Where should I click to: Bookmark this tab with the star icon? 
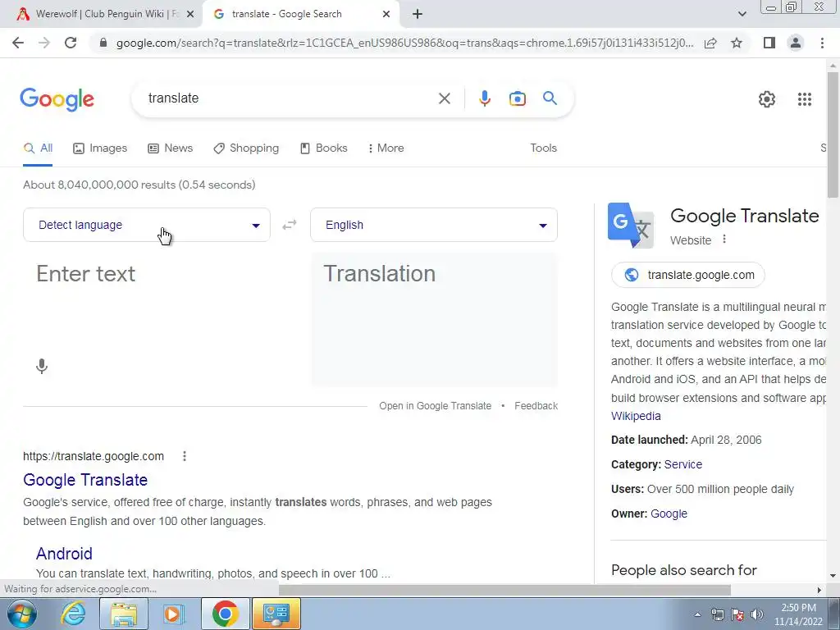coord(737,43)
